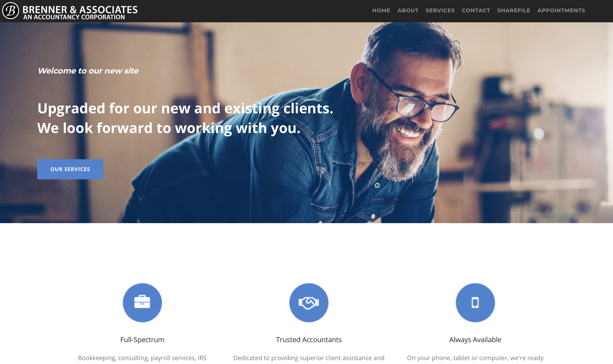This screenshot has height=364, width=613.
Task: Click the smiling man hero photo
Action: 405,123
